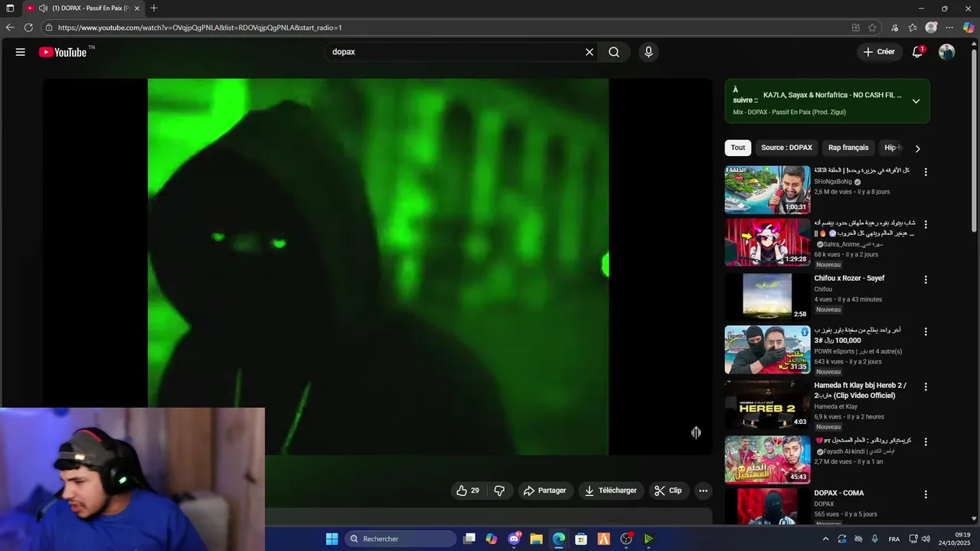The image size is (980, 551).
Task: Click the Partager button
Action: 544,491
